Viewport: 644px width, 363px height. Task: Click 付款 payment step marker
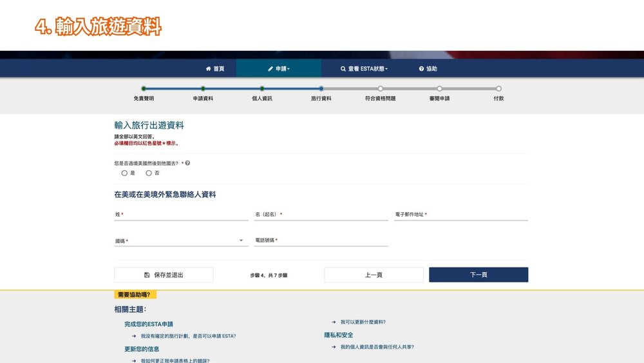pyautogui.click(x=498, y=88)
